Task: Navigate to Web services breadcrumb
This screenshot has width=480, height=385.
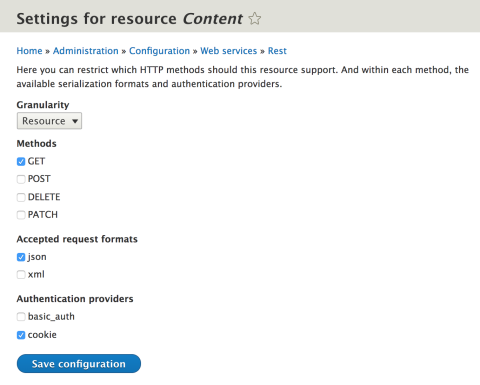Action: pyautogui.click(x=229, y=51)
